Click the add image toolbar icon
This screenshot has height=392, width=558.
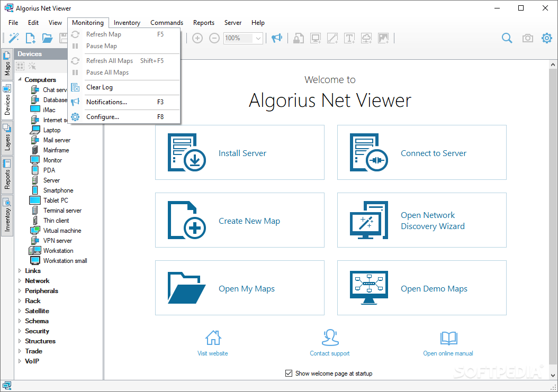(383, 38)
